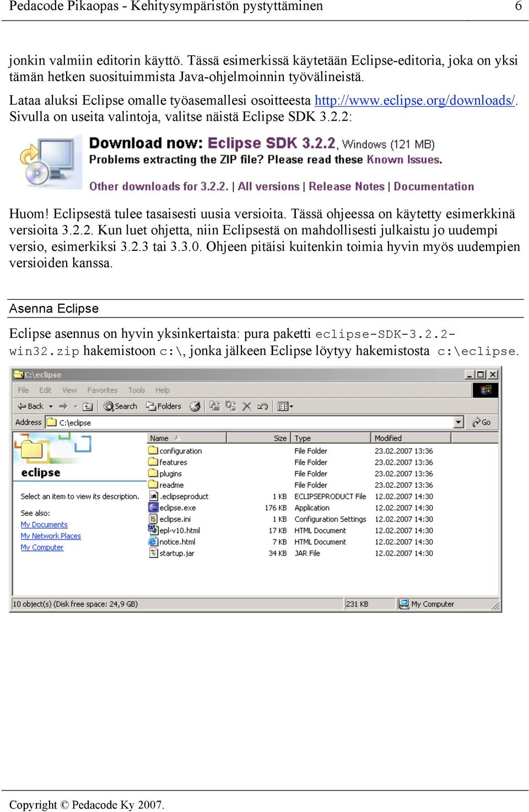Close the C:\eclipse window
Viewport: 529px width, 812px height.
click(x=493, y=374)
